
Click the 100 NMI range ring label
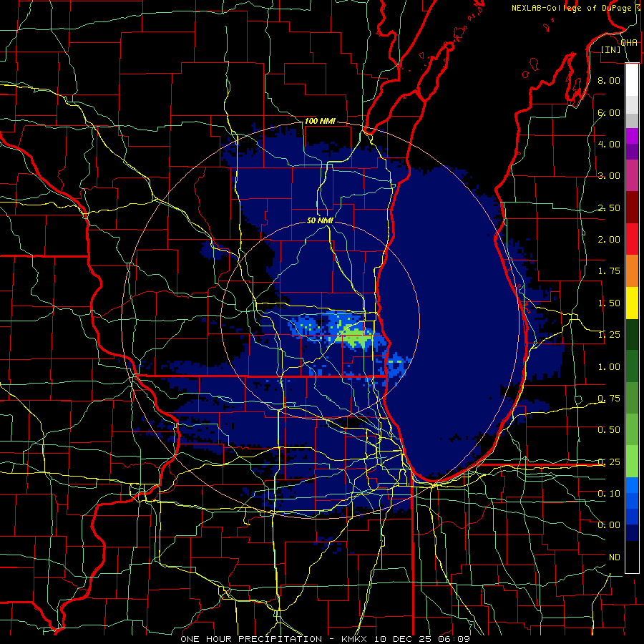tap(320, 121)
